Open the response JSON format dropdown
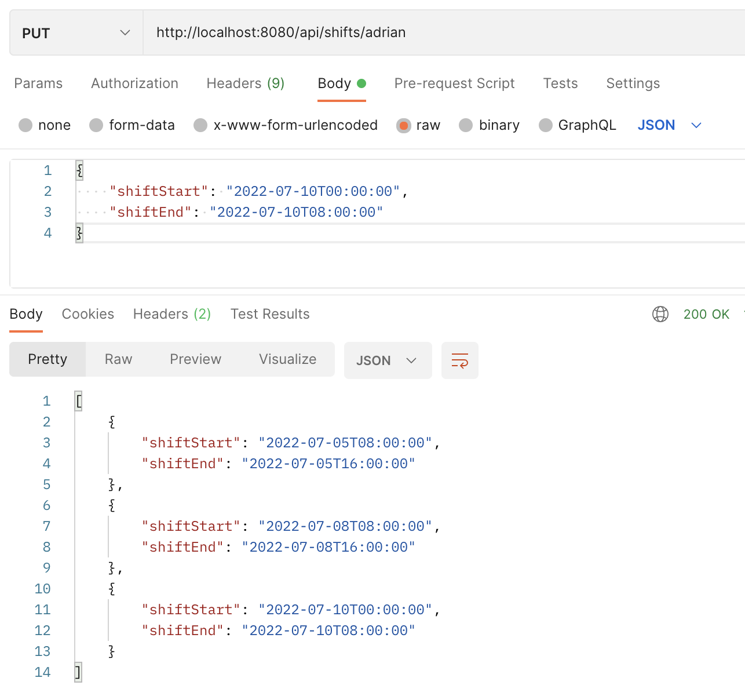 point(388,360)
